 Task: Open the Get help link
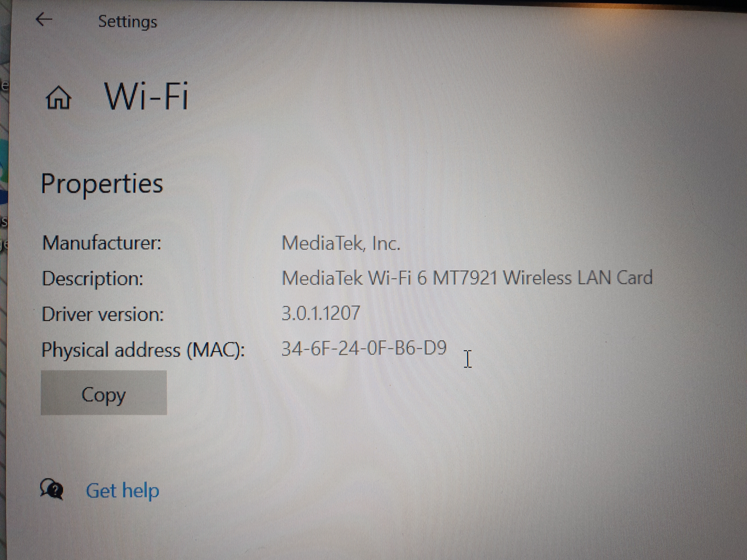point(123,491)
